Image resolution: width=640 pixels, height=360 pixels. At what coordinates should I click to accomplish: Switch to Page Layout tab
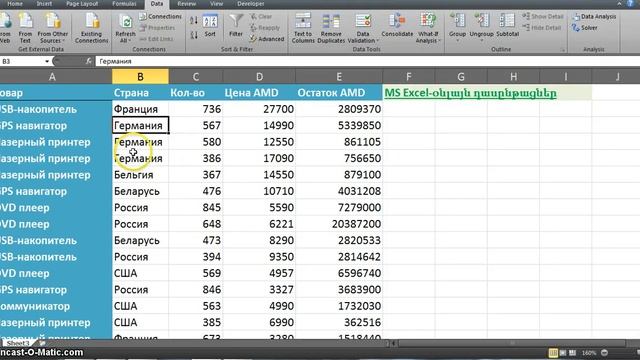[x=82, y=4]
